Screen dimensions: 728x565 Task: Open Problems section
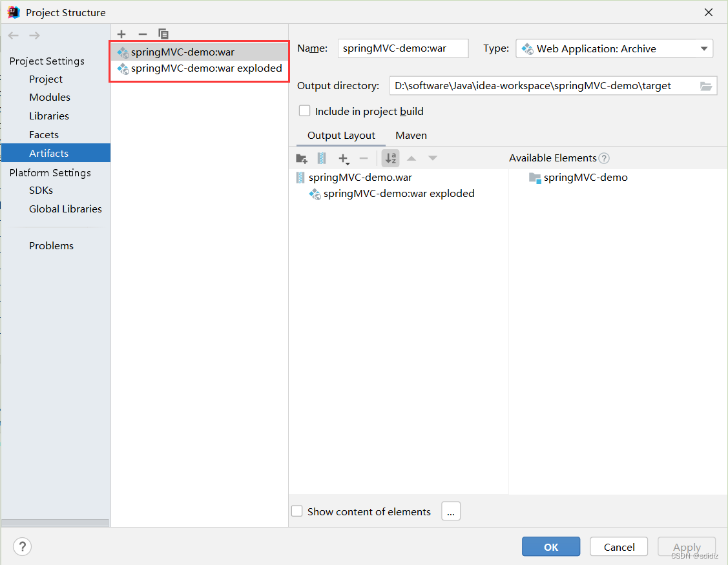click(51, 245)
